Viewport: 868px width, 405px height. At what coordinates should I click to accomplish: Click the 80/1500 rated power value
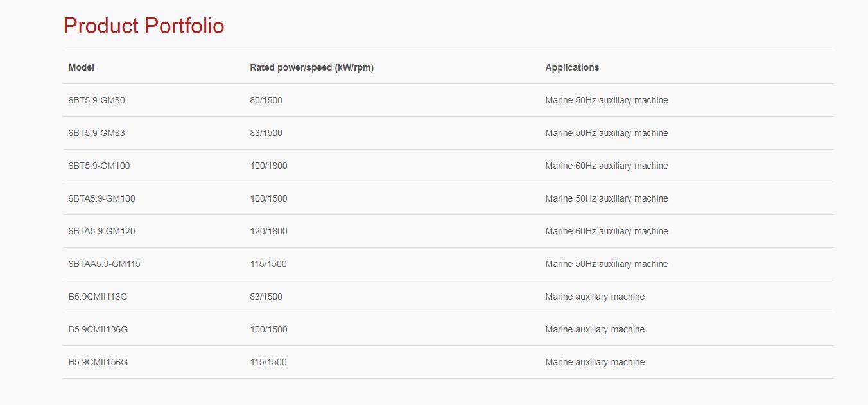tap(266, 100)
